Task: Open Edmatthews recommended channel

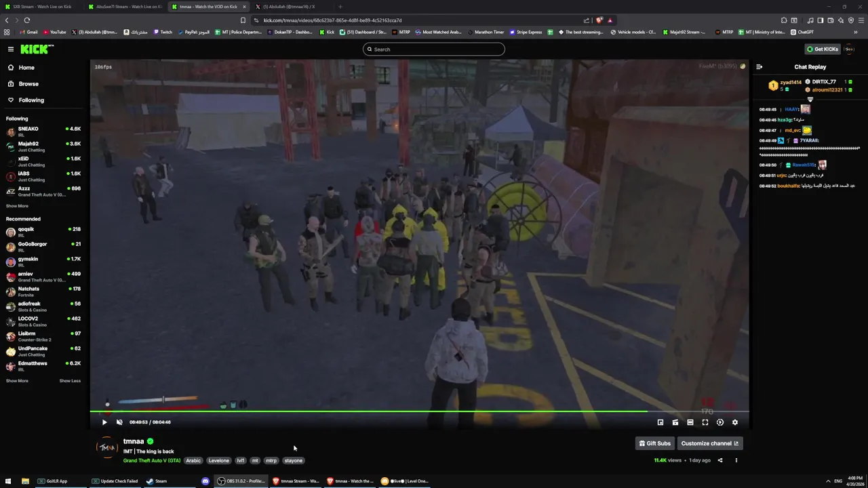Action: 43,366
